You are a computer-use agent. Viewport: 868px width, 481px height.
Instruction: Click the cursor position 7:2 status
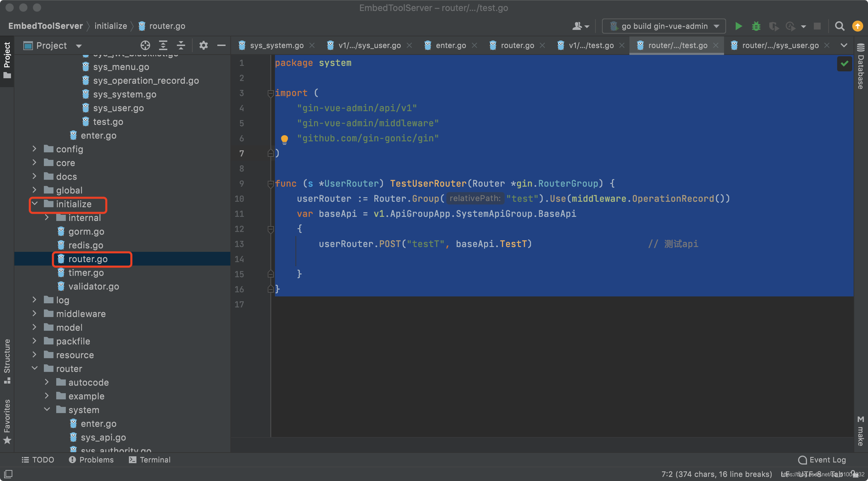click(716, 474)
